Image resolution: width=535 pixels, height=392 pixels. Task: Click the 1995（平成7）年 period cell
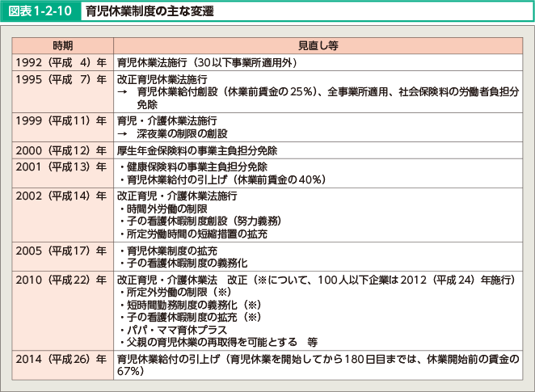[x=62, y=79]
